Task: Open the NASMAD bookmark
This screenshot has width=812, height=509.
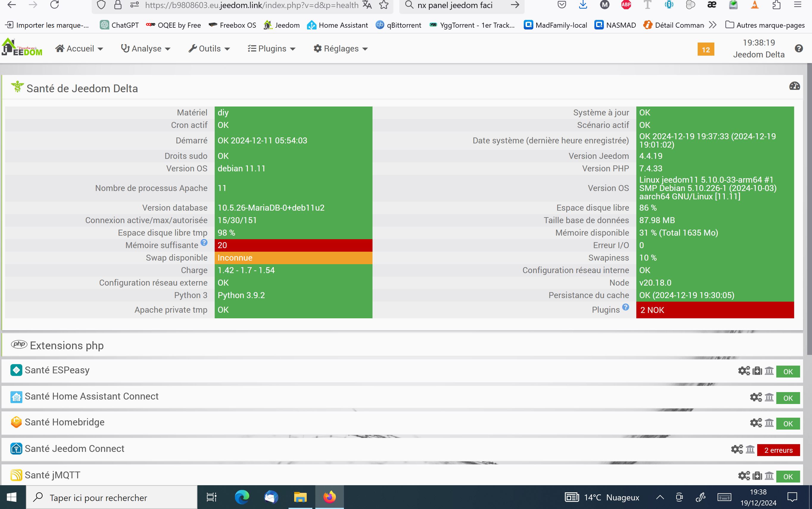Action: coord(615,25)
